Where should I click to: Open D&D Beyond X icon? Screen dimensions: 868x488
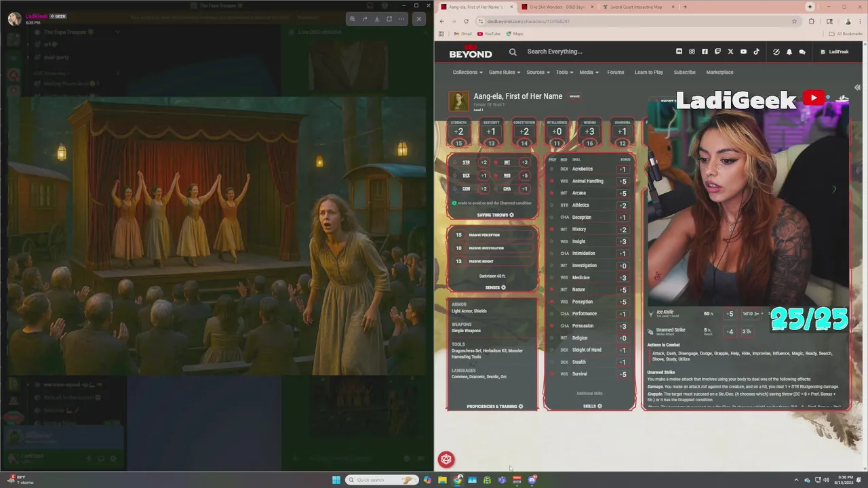(730, 52)
